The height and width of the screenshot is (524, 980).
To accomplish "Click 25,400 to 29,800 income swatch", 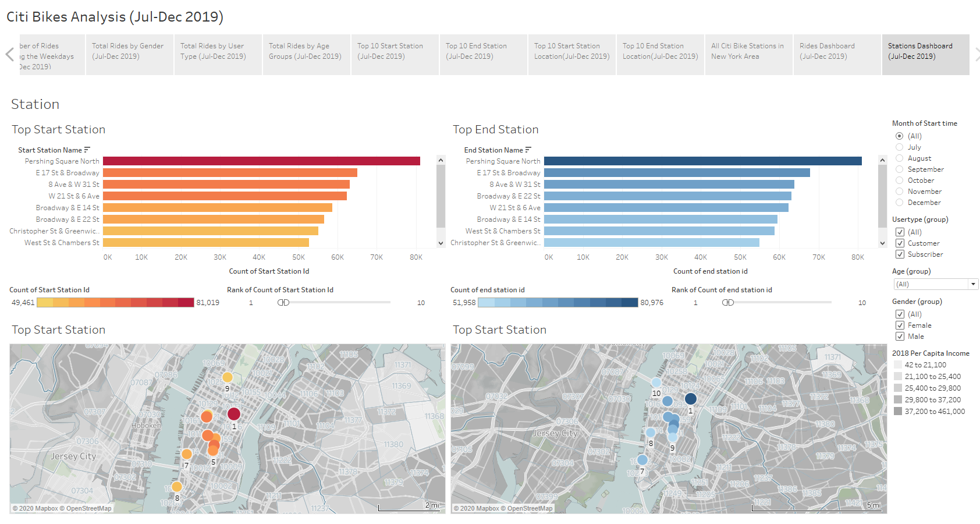I will click(x=898, y=388).
